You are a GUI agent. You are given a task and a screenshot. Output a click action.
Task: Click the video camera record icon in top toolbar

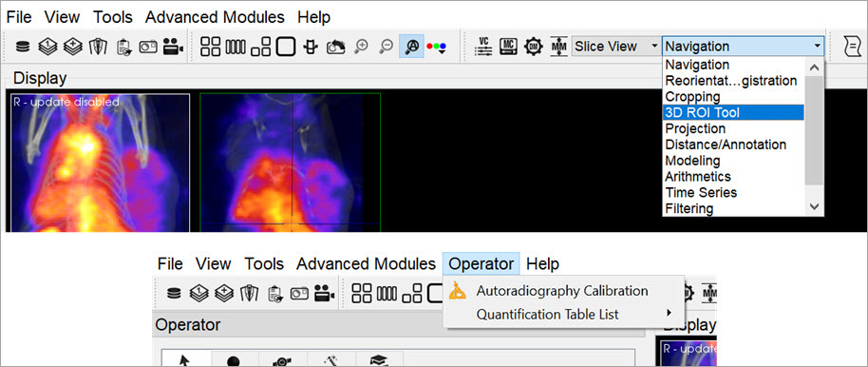173,48
